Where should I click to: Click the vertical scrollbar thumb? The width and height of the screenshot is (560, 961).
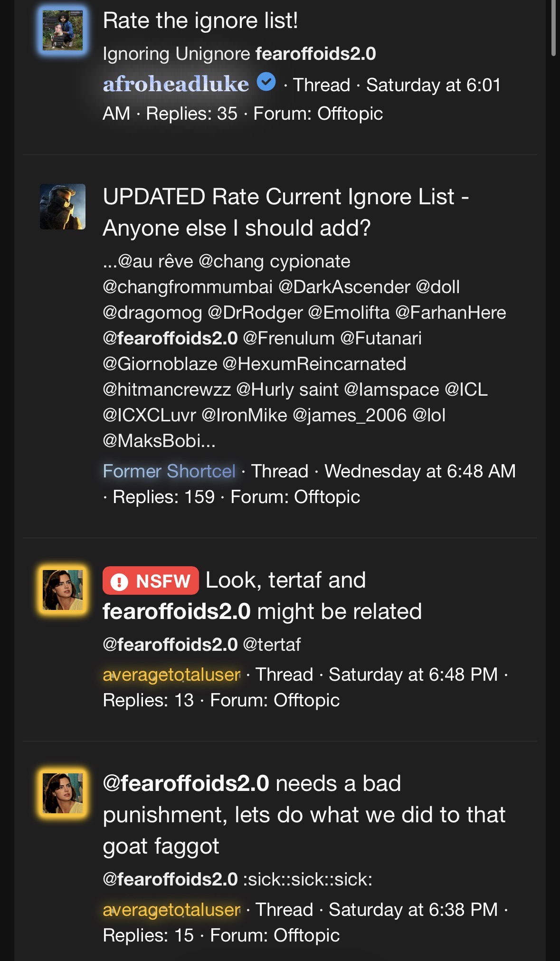coord(554,29)
